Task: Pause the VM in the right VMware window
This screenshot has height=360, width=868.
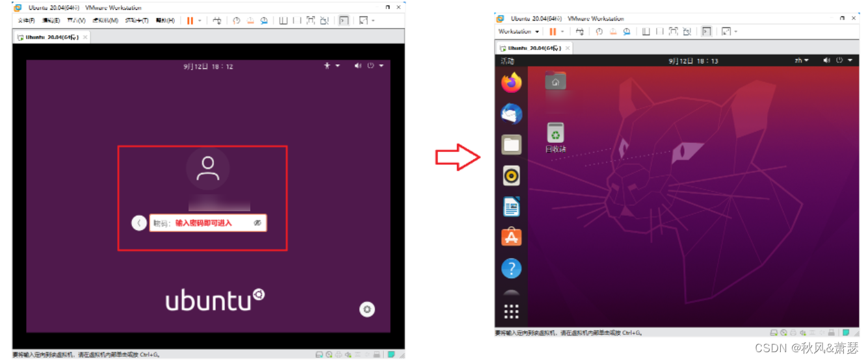Action: click(553, 31)
